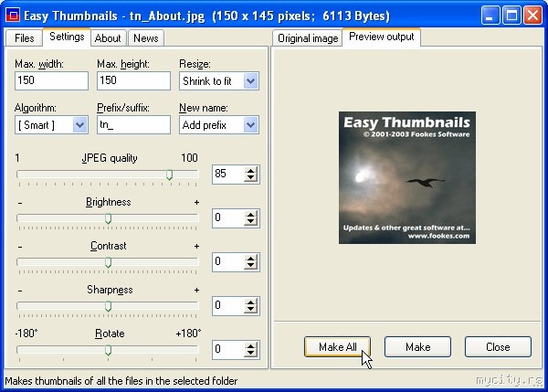548x392 pixels.
Task: Decrease Contrast value with the down arrow
Action: (250, 266)
